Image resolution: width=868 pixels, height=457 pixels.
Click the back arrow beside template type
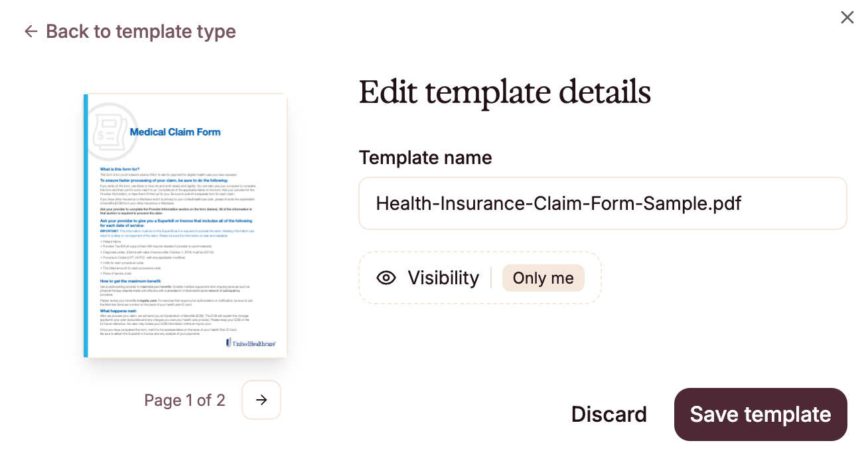(x=31, y=31)
